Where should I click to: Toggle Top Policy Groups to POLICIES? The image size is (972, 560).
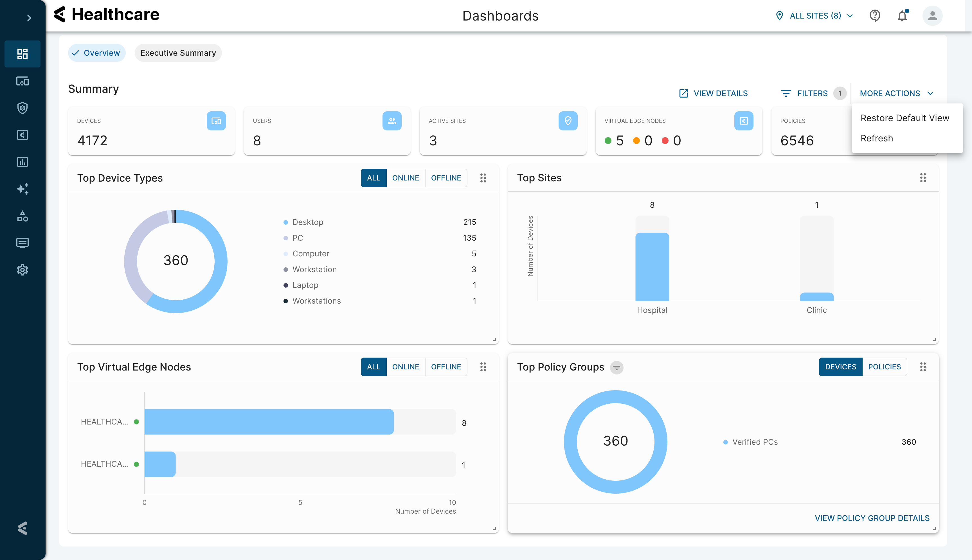(x=884, y=367)
